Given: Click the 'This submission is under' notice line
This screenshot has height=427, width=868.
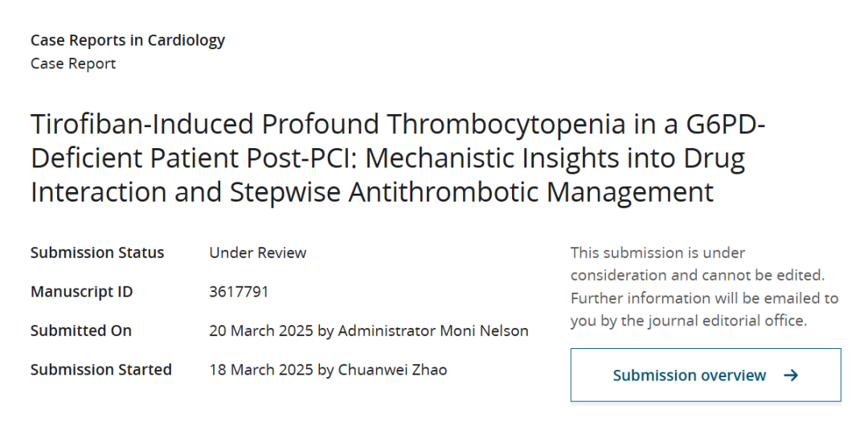Looking at the screenshot, I should coord(658,253).
